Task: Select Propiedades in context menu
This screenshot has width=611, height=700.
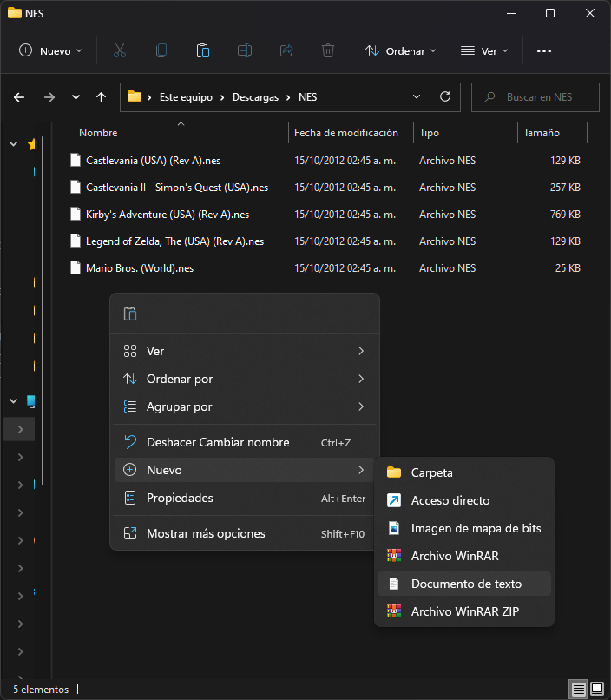Action: pos(245,498)
